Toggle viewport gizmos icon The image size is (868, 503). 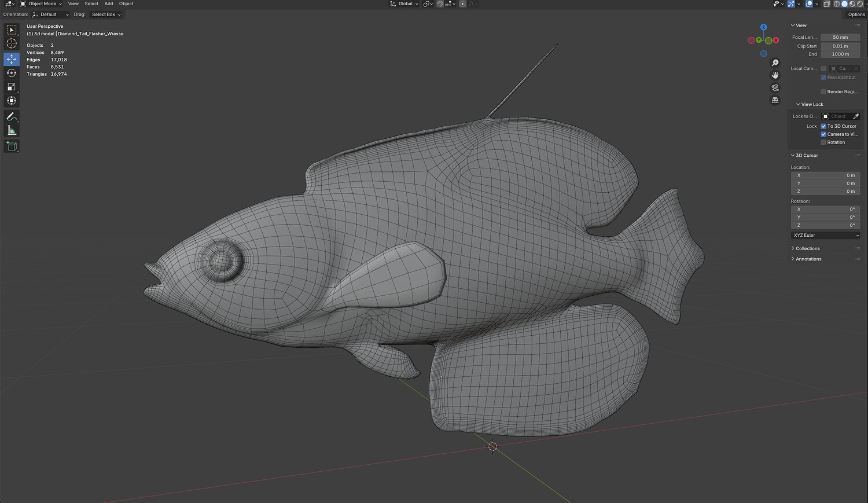point(791,4)
